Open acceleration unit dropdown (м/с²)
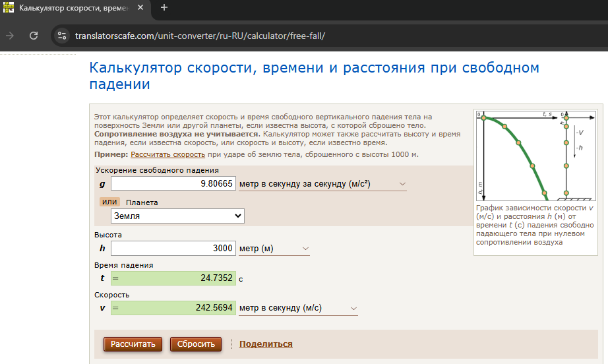 click(322, 184)
